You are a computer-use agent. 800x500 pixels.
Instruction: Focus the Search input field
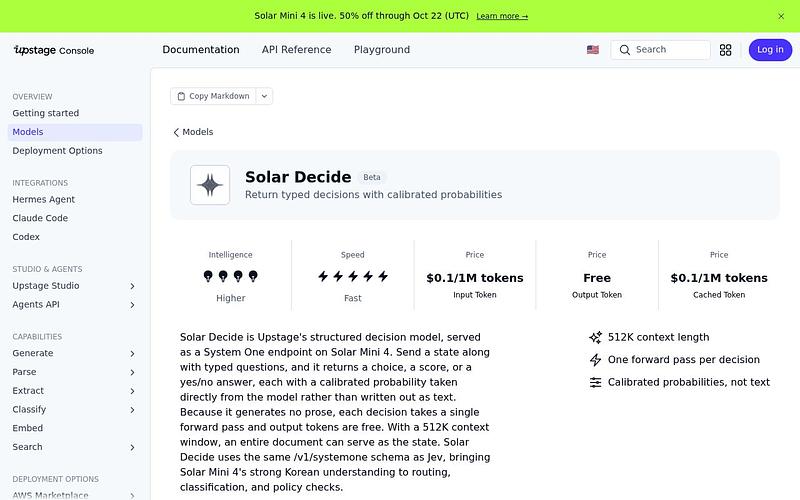[660, 49]
